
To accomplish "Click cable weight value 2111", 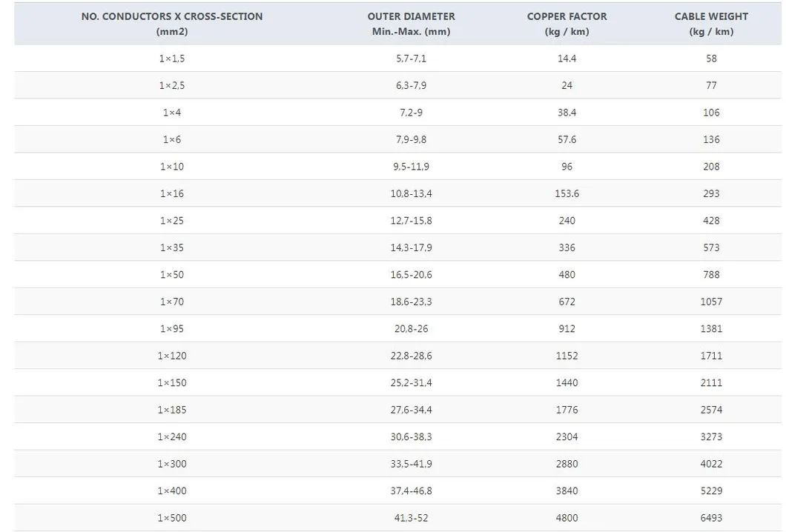I will [711, 383].
